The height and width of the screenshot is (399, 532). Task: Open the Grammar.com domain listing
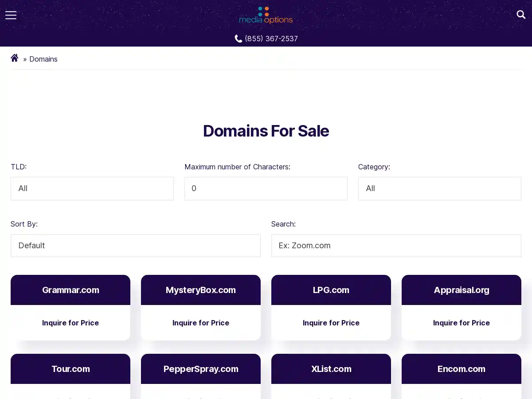[70, 290]
